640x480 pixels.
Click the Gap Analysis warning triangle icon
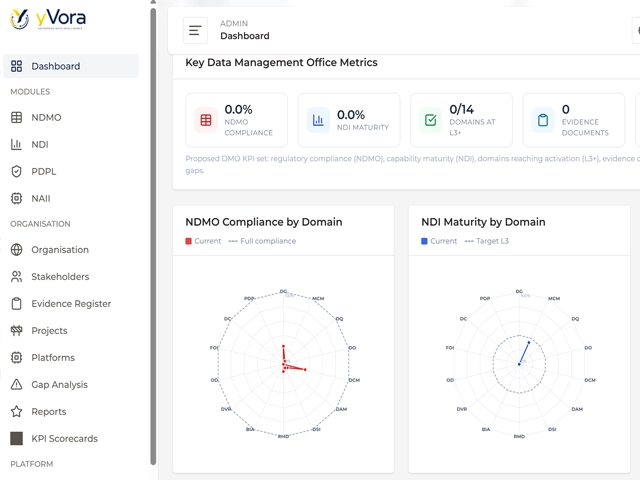coord(16,384)
